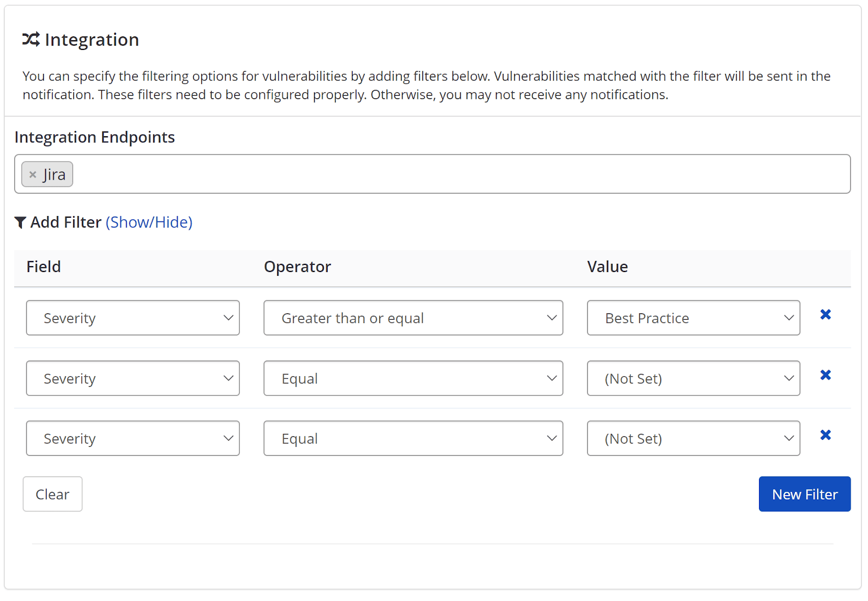Remove the Jira endpoint using its x icon

click(32, 174)
